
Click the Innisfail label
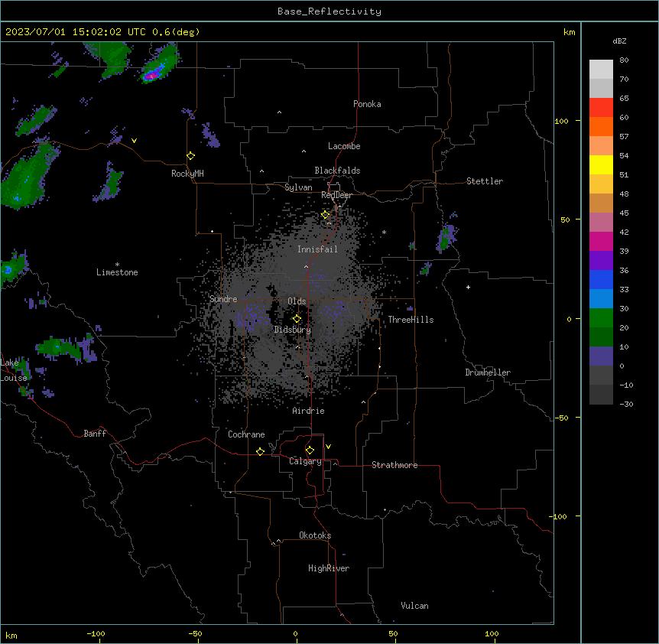(317, 249)
